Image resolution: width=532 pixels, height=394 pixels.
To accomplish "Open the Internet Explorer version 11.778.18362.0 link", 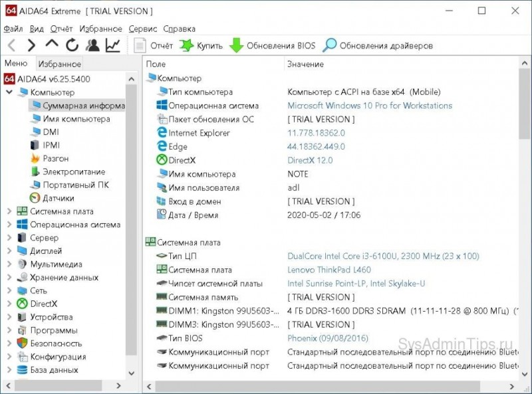I will click(x=317, y=133).
